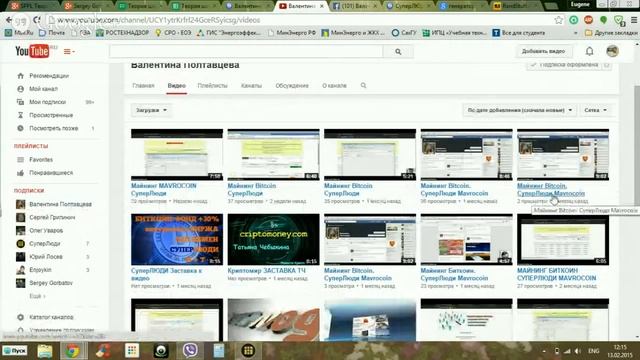Go back with browser back arrow
The width and height of the screenshot is (640, 360).
(x=9, y=20)
